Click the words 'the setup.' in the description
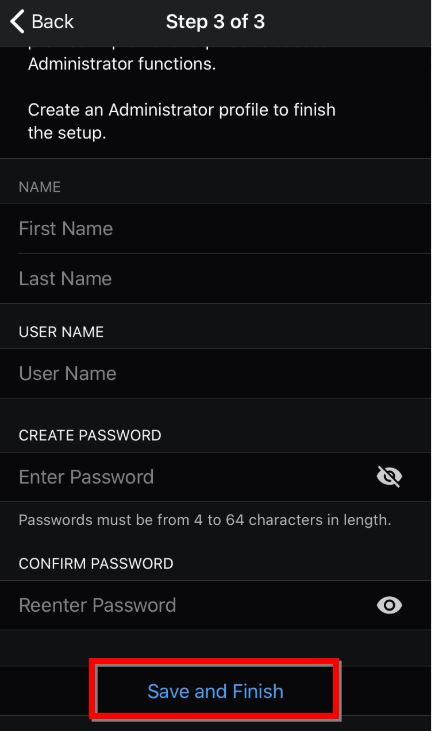The width and height of the screenshot is (432, 731). (67, 133)
